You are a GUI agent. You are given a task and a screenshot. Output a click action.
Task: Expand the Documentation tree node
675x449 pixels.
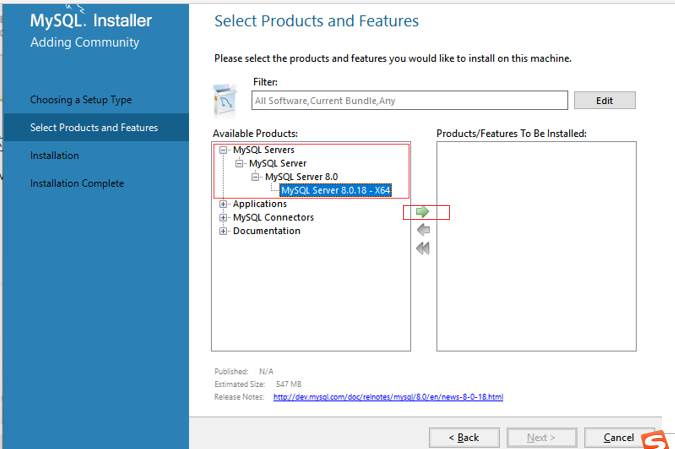[x=223, y=231]
